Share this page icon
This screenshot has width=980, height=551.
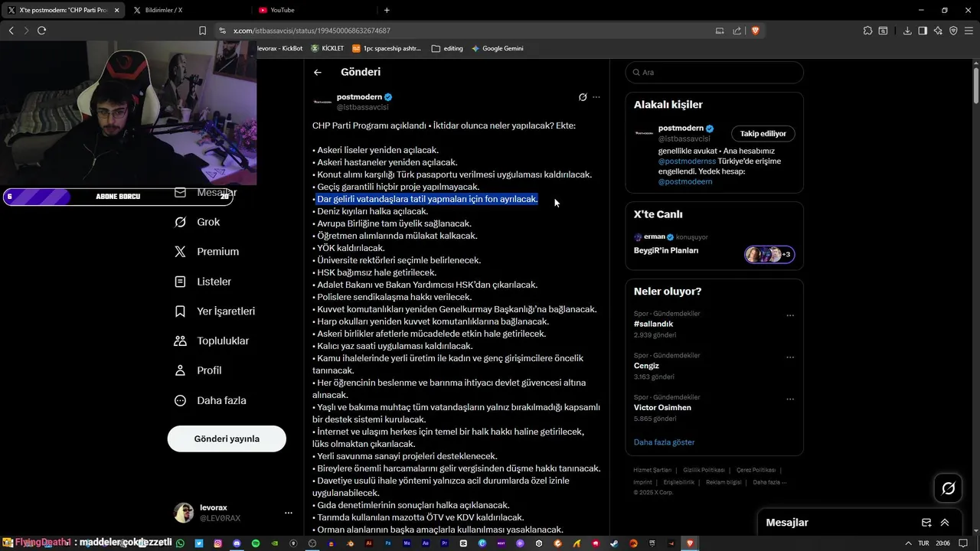(737, 31)
